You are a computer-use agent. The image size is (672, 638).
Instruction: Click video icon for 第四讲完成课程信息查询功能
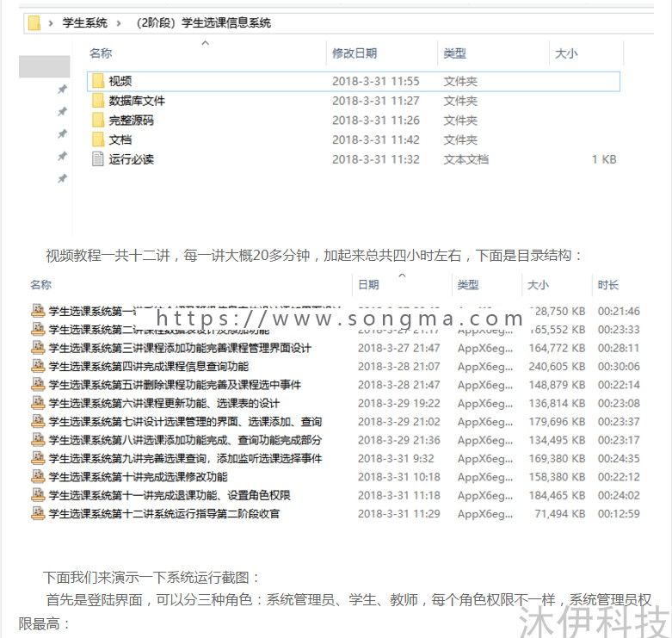pyautogui.click(x=38, y=366)
